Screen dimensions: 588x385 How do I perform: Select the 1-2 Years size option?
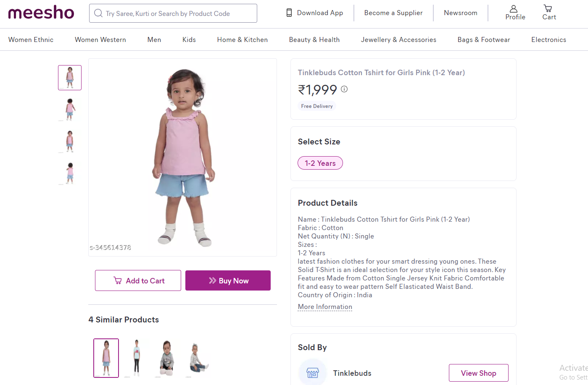click(x=320, y=163)
